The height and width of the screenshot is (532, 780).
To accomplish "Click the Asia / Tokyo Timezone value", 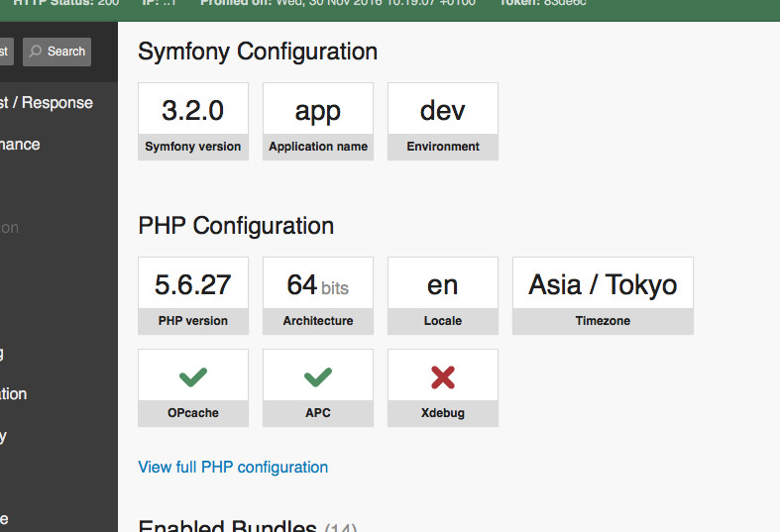I will click(x=603, y=285).
